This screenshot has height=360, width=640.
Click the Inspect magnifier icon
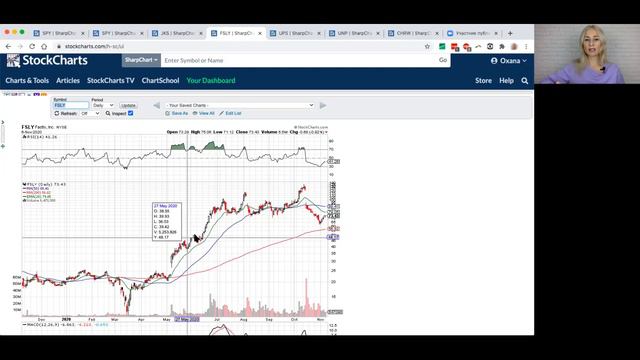(x=108, y=113)
